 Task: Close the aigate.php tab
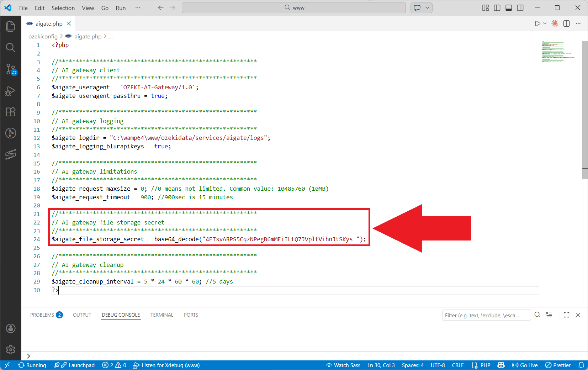(69, 23)
